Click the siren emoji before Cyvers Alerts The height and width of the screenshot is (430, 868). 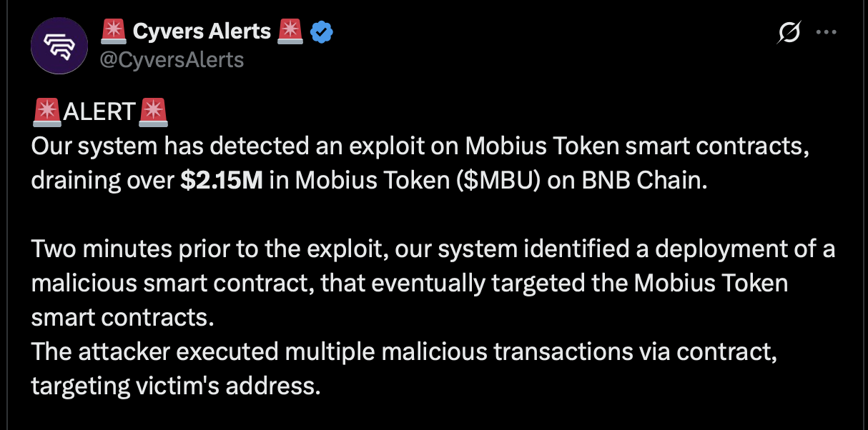[113, 31]
